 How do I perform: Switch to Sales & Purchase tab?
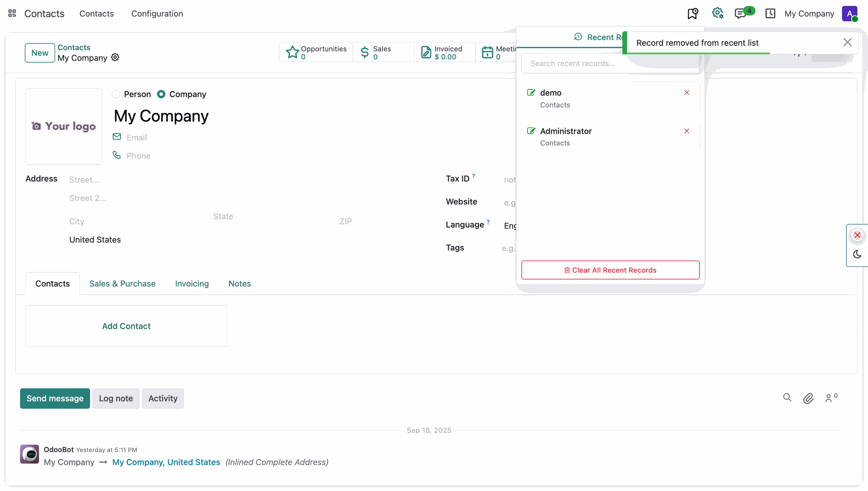click(123, 284)
